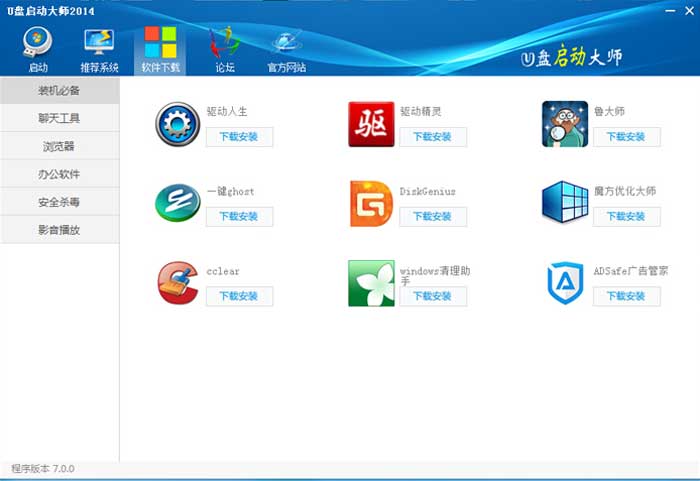Image resolution: width=700 pixels, height=481 pixels.
Task: Click the 鲁大师 name label
Action: 609,111
